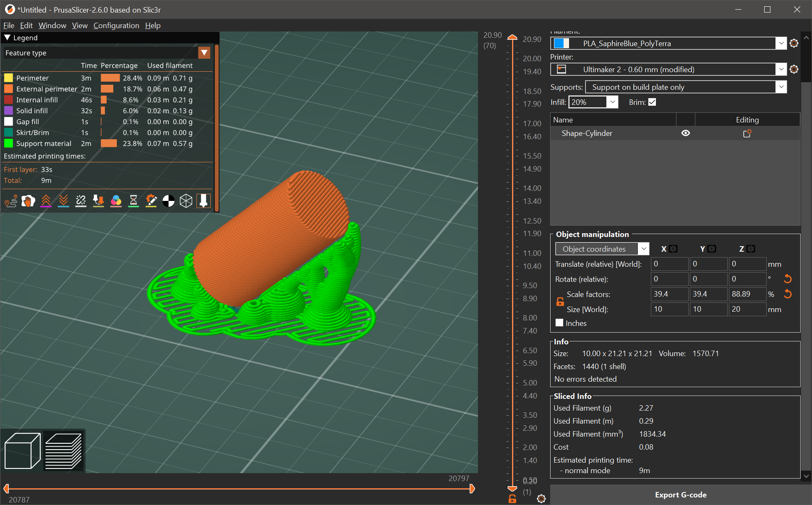Open filament settings via gear icon

[x=794, y=43]
